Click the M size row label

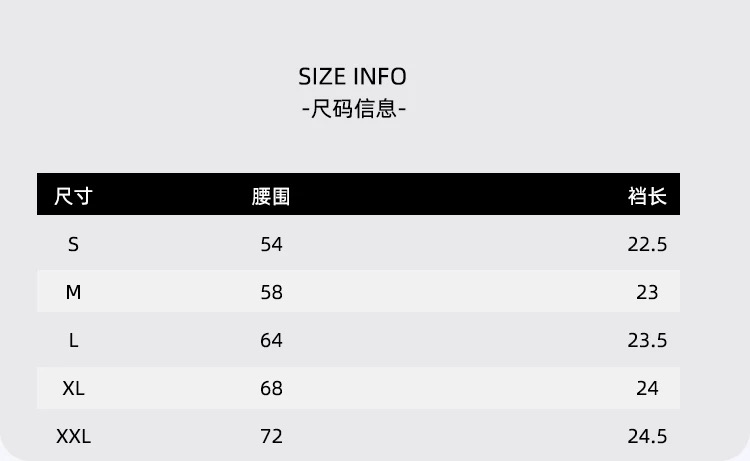[73, 292]
